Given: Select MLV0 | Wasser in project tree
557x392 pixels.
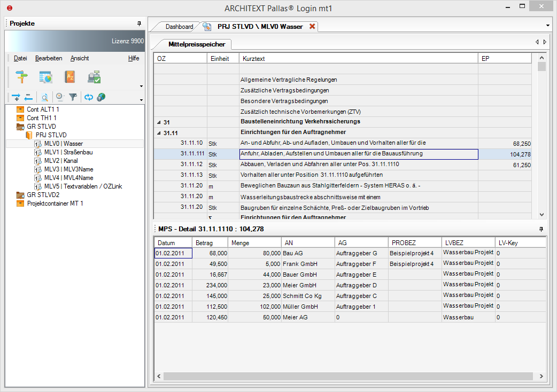Looking at the screenshot, I should pos(64,144).
